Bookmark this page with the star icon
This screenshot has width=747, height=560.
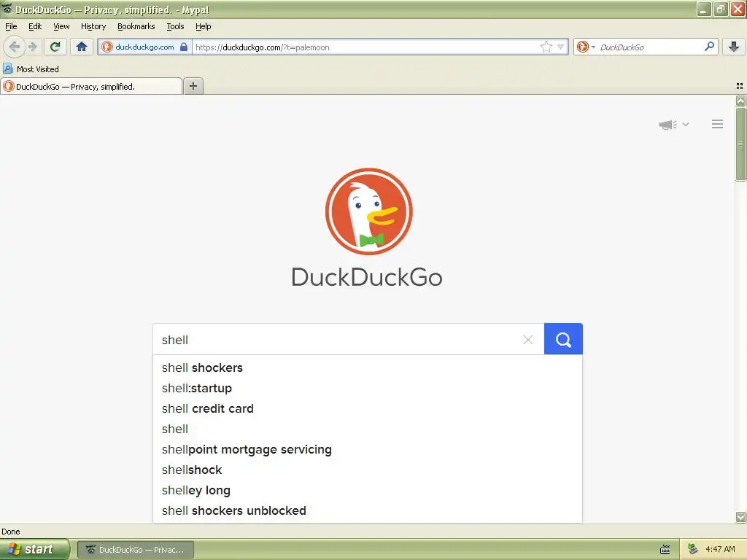[x=546, y=47]
